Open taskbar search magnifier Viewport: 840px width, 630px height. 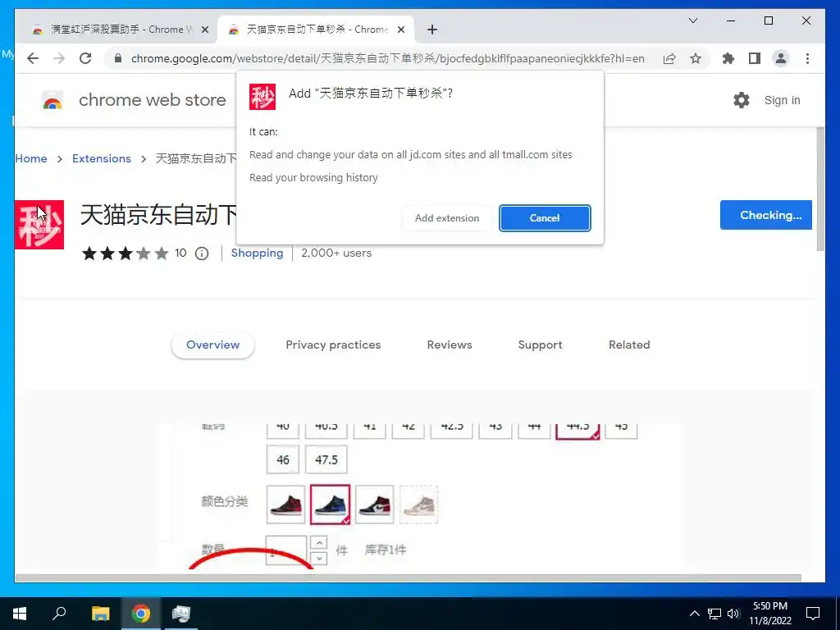[59, 614]
